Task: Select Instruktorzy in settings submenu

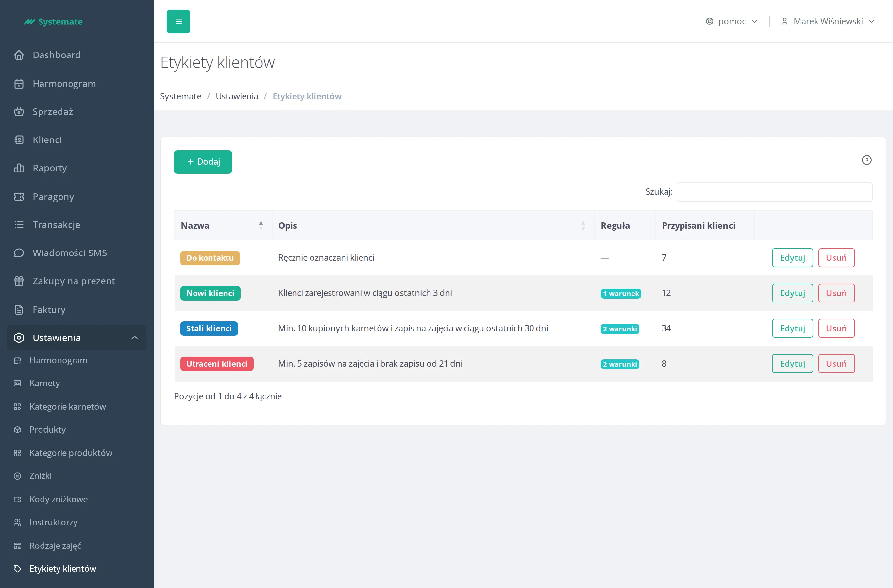Action: coord(53,522)
